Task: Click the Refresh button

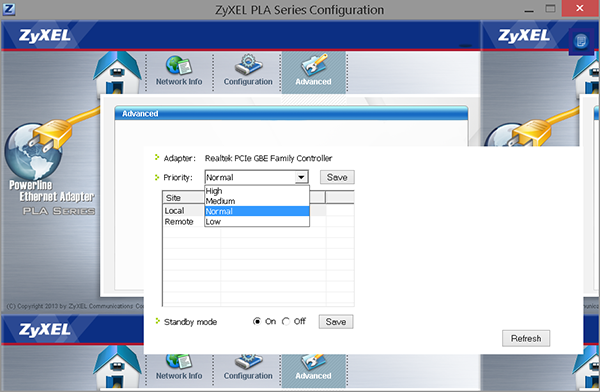Action: pos(526,338)
